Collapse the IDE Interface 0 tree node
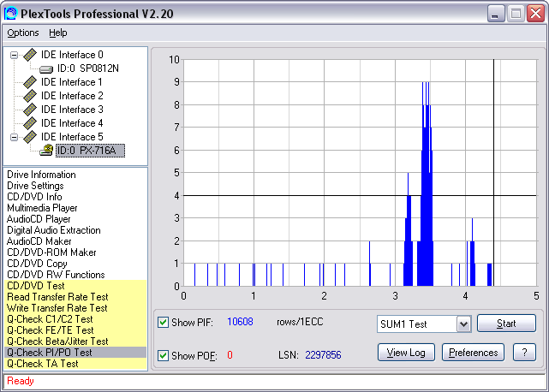Screen dimensions: 549x392 pyautogui.click(x=14, y=55)
